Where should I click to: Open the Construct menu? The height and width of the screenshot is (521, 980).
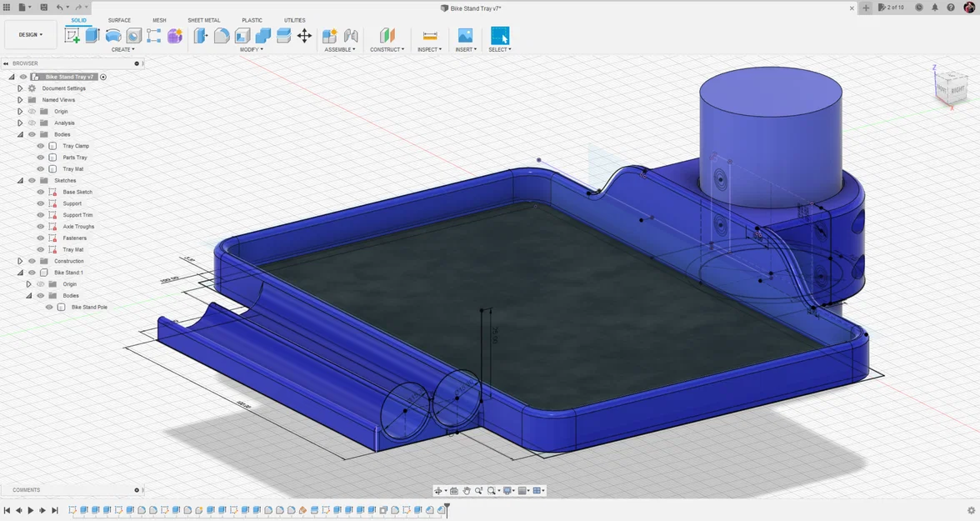tap(387, 50)
